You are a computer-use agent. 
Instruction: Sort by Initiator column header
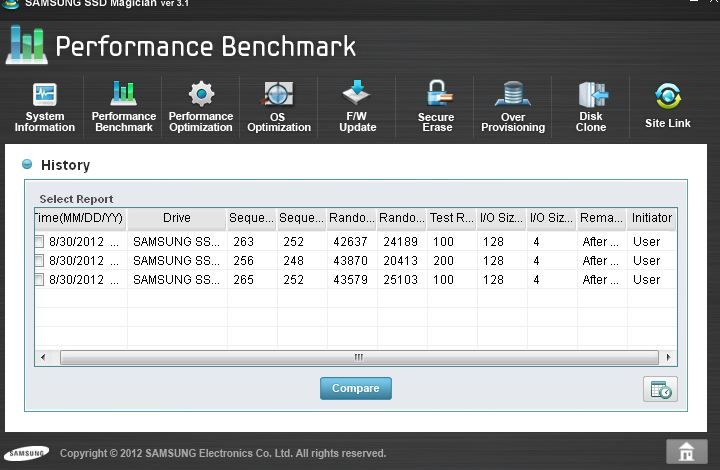coord(652,218)
